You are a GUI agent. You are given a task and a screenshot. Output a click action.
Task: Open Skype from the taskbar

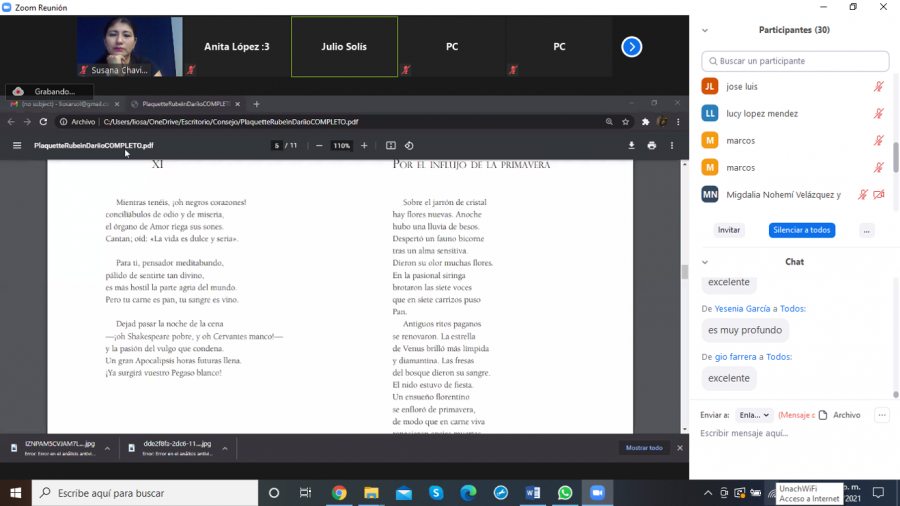pyautogui.click(x=436, y=493)
